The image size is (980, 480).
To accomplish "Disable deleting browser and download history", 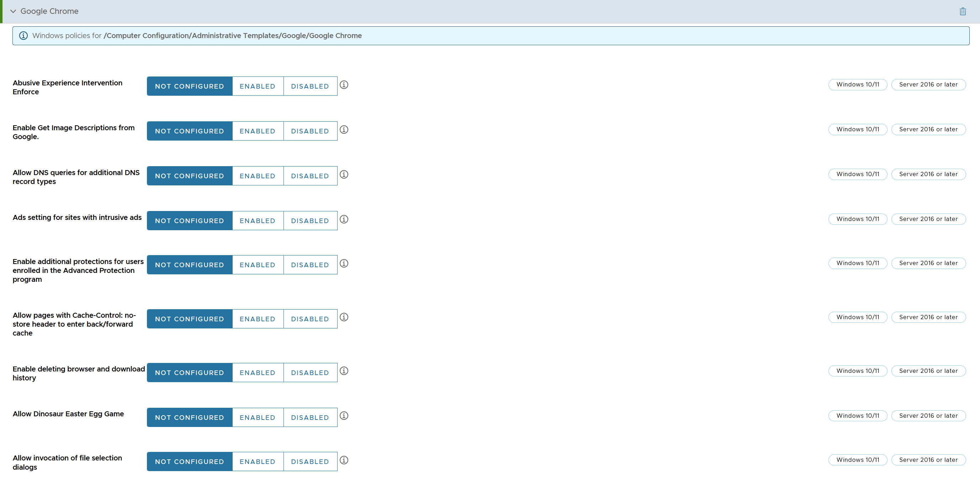I will [x=310, y=373].
